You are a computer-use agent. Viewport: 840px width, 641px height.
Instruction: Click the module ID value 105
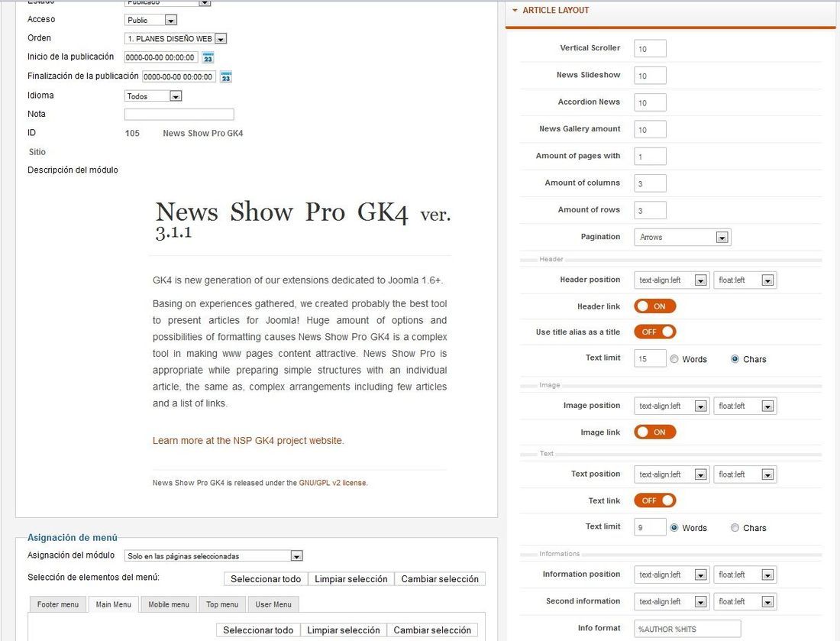(132, 133)
